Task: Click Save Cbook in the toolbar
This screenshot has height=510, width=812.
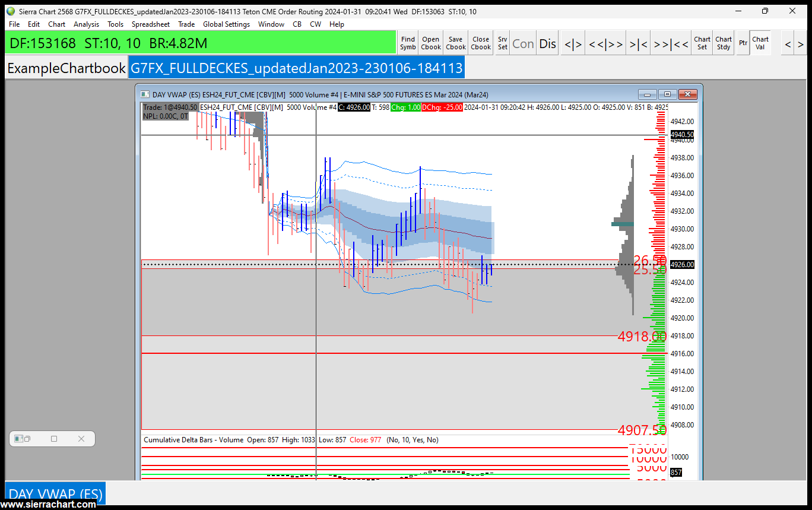Action: click(x=456, y=43)
